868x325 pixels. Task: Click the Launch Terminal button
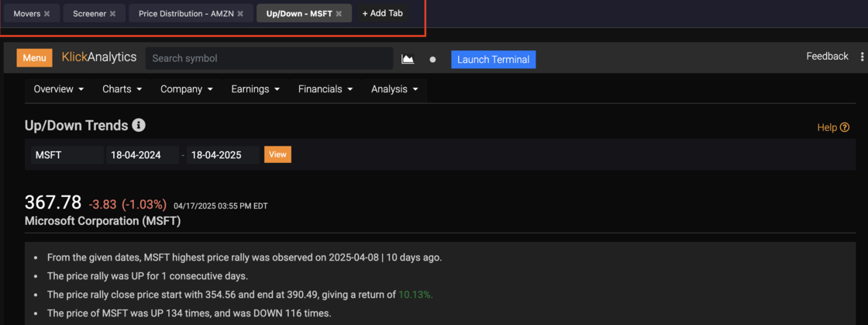point(493,59)
